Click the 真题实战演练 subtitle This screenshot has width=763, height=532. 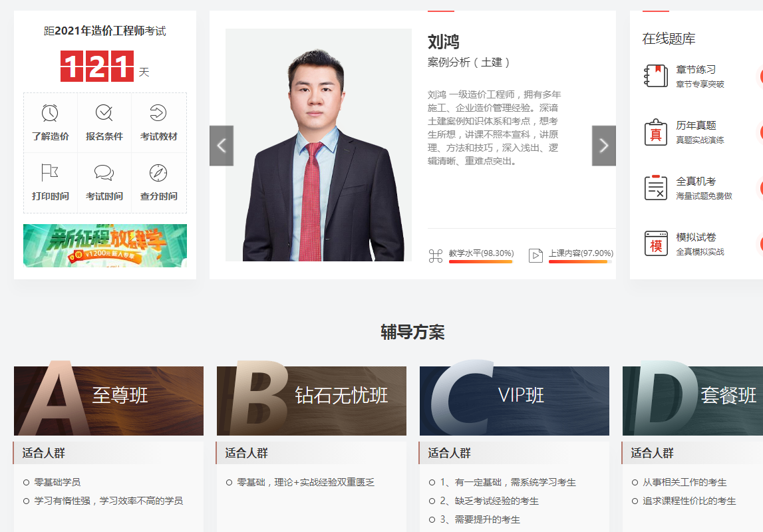(x=700, y=140)
